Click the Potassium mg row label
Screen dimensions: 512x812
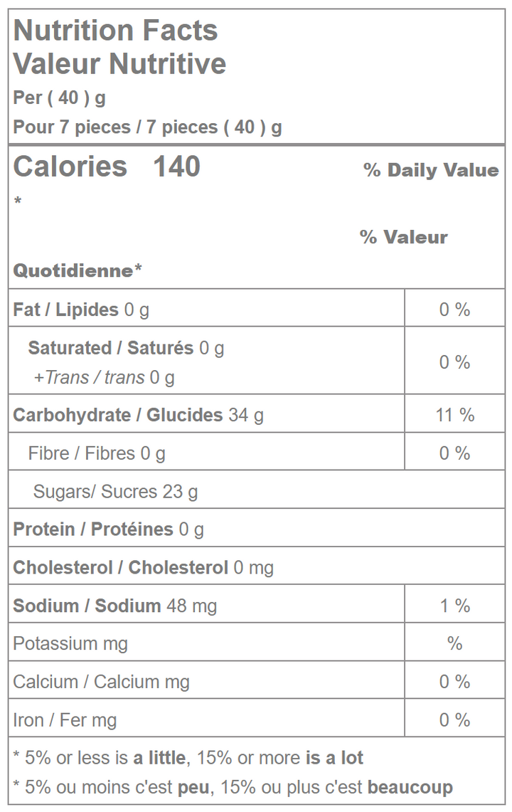(70, 644)
